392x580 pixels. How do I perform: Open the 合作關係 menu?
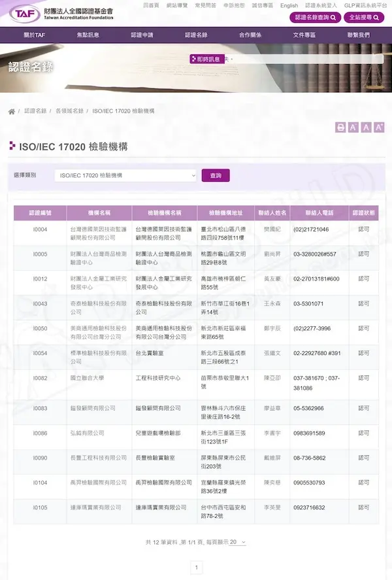click(x=250, y=35)
